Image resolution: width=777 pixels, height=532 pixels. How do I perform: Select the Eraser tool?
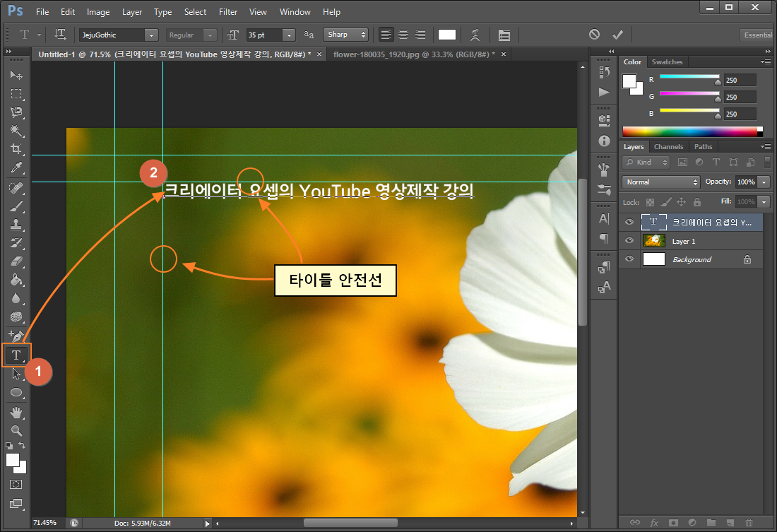16,261
